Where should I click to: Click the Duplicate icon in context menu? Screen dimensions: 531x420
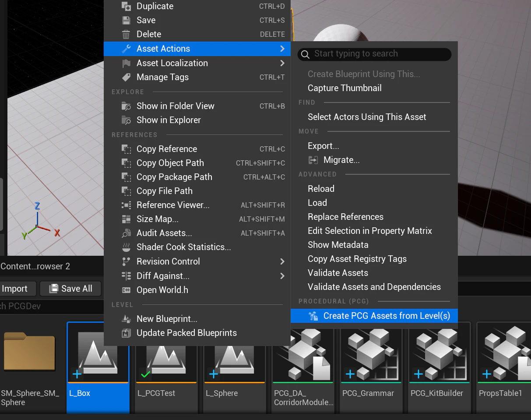(126, 6)
